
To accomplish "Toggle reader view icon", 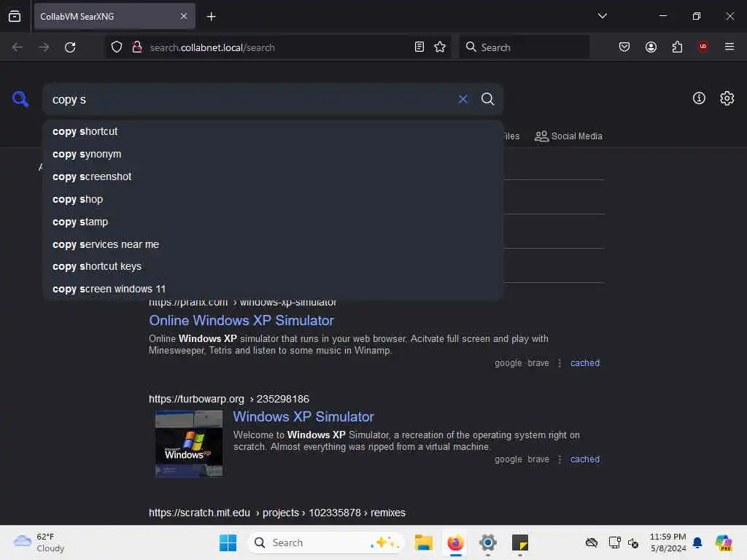I will pyautogui.click(x=419, y=47).
